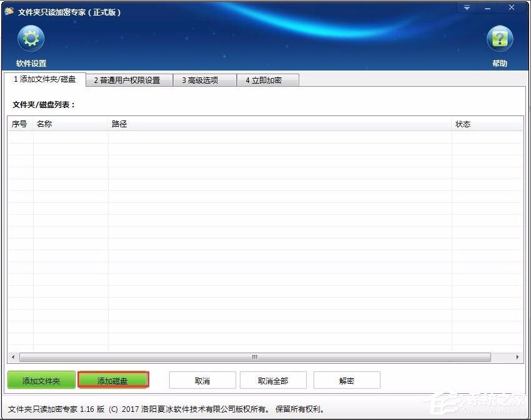The width and height of the screenshot is (531, 420).
Task: Click the 帮助 question mark icon
Action: (x=500, y=39)
